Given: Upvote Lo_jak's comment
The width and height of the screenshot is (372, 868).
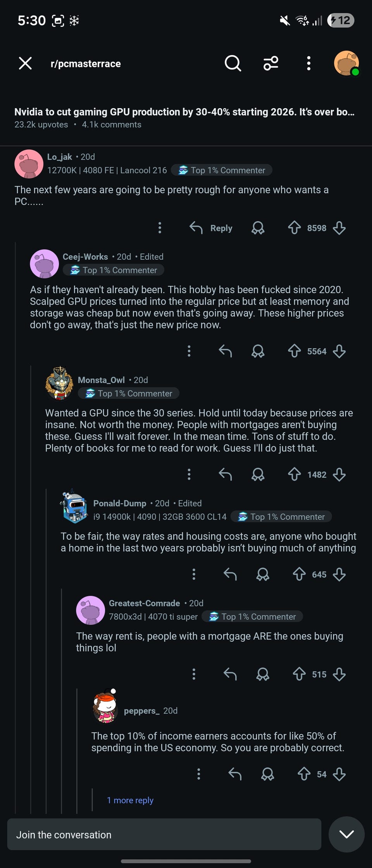Looking at the screenshot, I should click(x=294, y=228).
